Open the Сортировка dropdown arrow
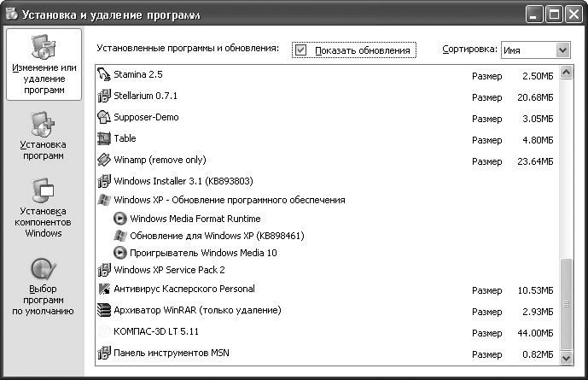Image resolution: width=588 pixels, height=380 pixels. point(562,50)
